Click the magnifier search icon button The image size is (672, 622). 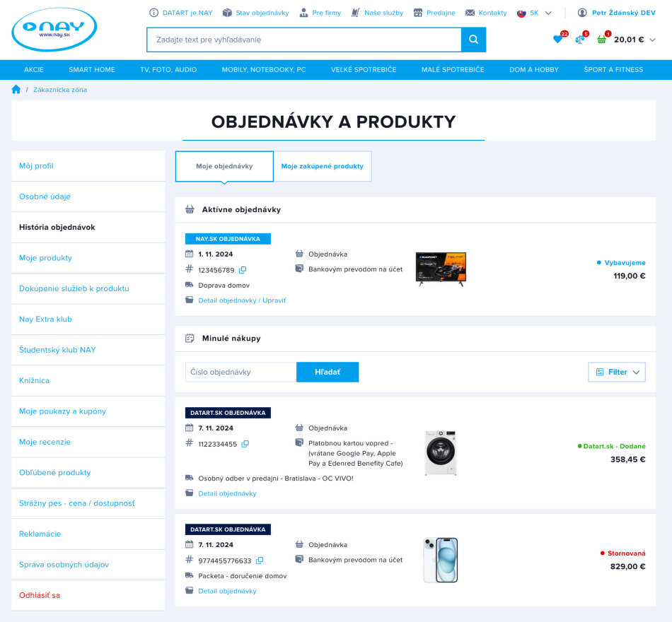tap(473, 40)
